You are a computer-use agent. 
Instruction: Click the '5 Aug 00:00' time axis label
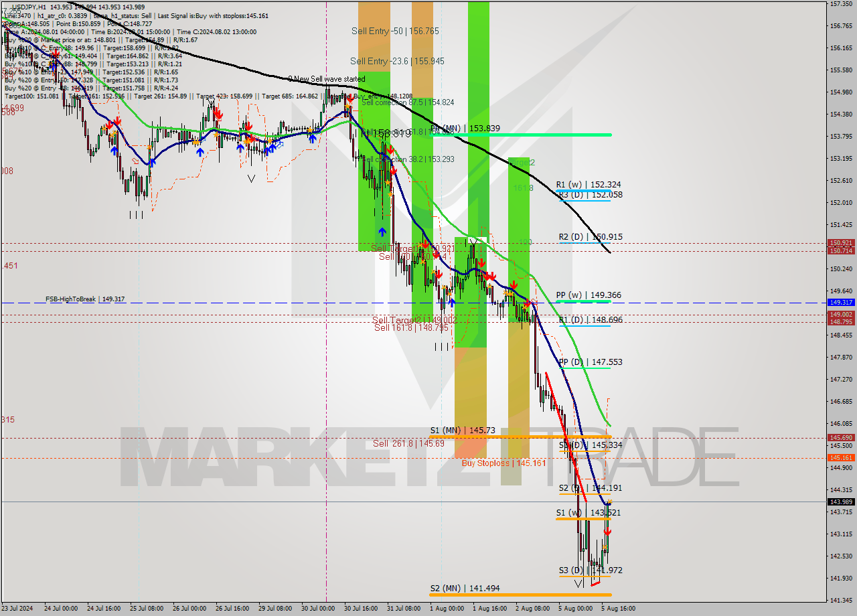point(575,609)
